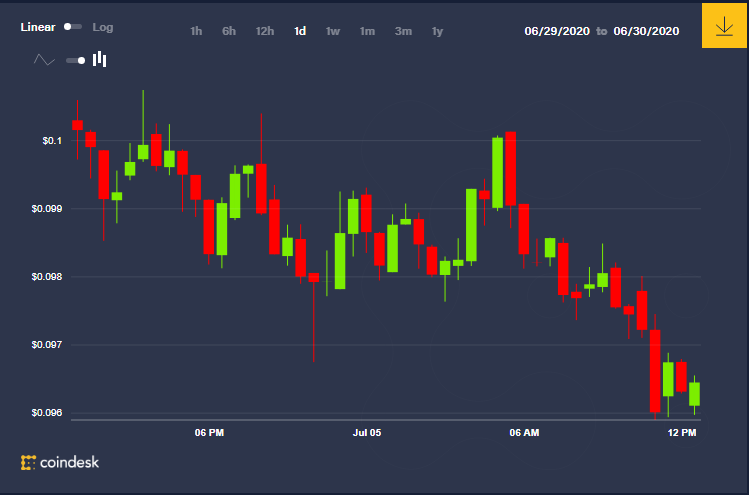Toggle the line/candlestick chart switch

click(75, 60)
